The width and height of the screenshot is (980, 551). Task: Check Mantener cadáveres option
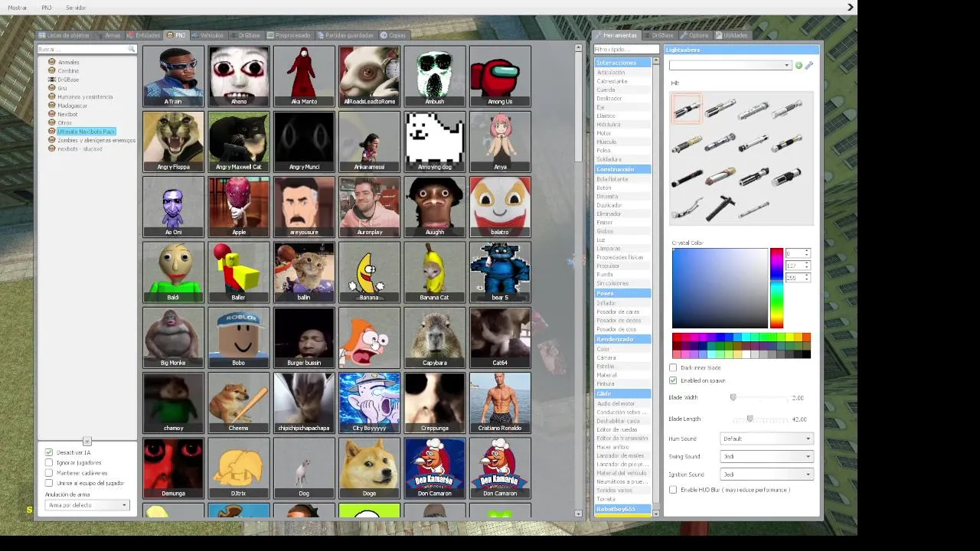pyautogui.click(x=49, y=473)
